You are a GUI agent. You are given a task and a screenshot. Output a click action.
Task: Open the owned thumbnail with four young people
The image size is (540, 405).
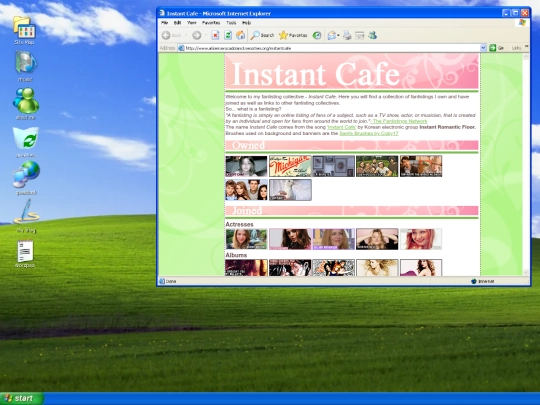[x=246, y=190]
